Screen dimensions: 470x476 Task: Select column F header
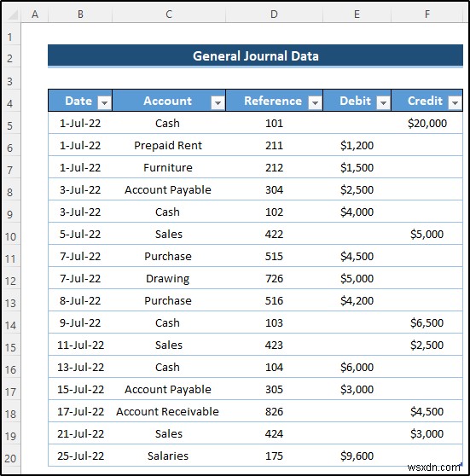pyautogui.click(x=426, y=15)
